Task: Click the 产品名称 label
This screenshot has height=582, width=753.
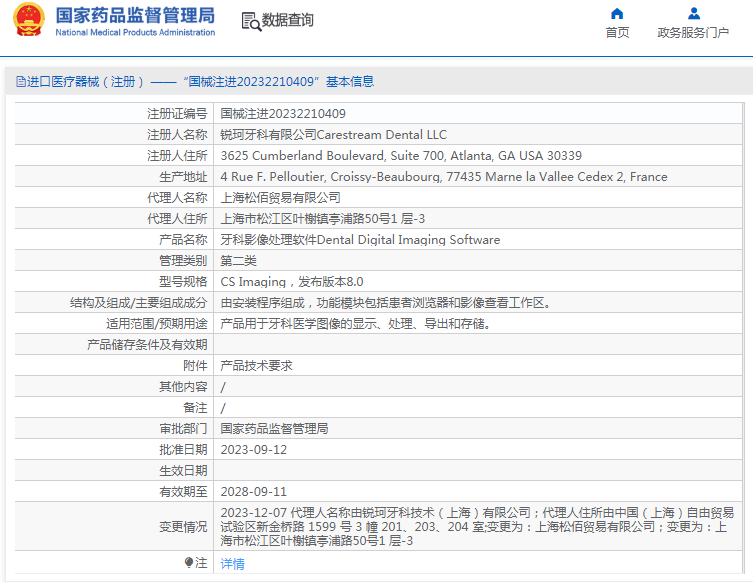Action: tap(183, 240)
